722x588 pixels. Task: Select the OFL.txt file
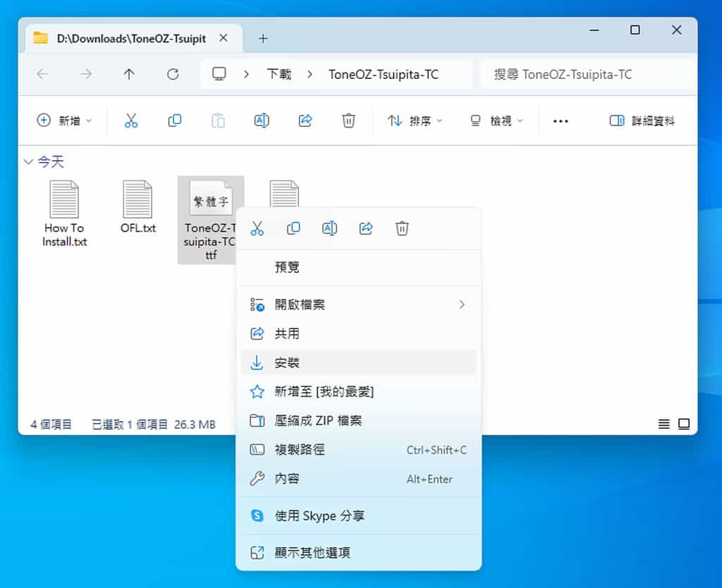pyautogui.click(x=137, y=207)
